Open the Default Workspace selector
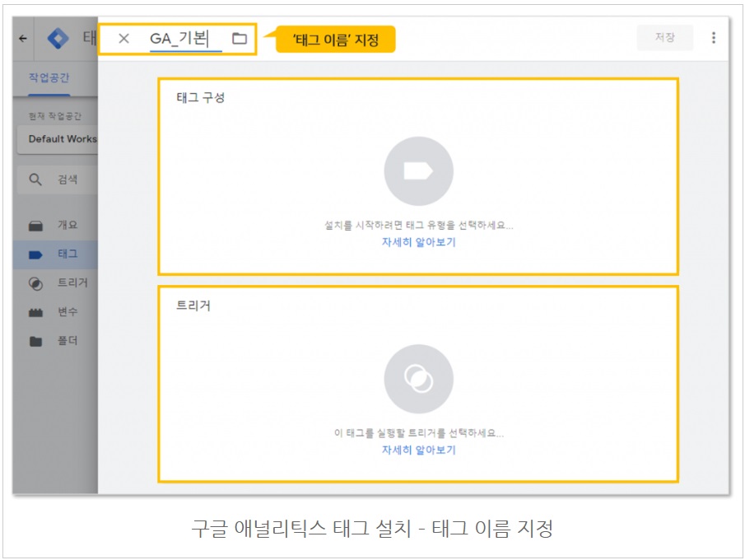The width and height of the screenshot is (745, 560). (x=58, y=139)
